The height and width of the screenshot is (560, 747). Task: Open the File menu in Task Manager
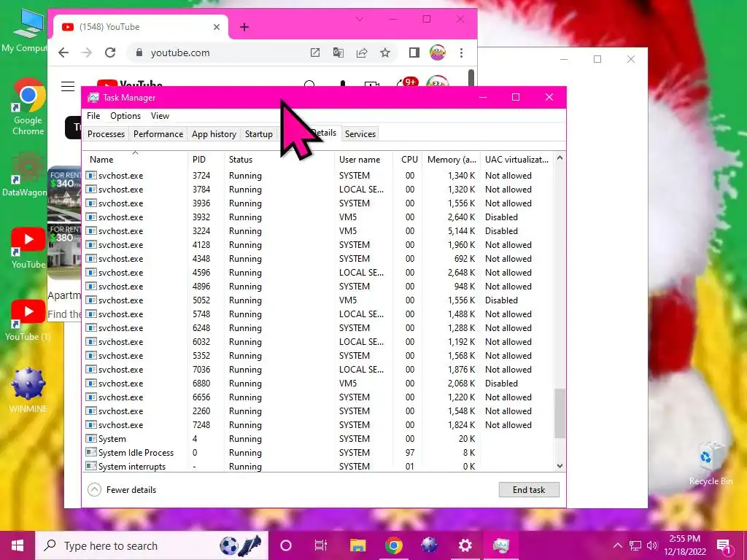93,116
